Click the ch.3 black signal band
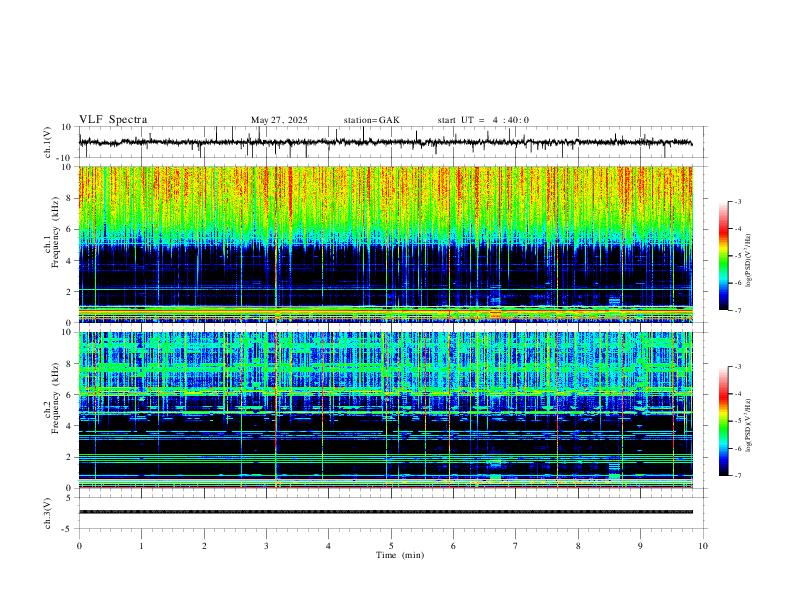 coord(385,512)
